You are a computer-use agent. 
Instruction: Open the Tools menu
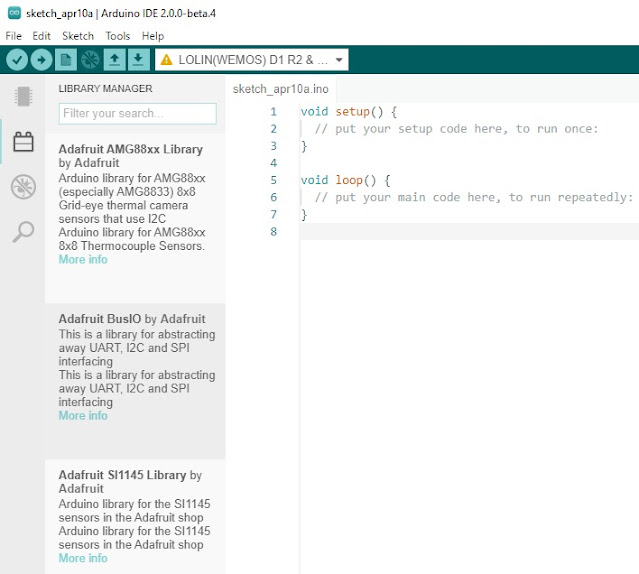click(118, 36)
